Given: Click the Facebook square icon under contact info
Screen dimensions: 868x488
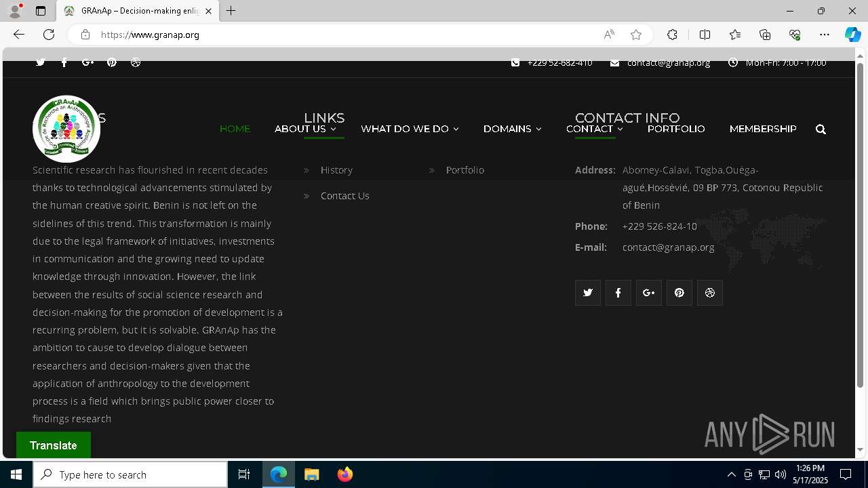Looking at the screenshot, I should [x=618, y=293].
